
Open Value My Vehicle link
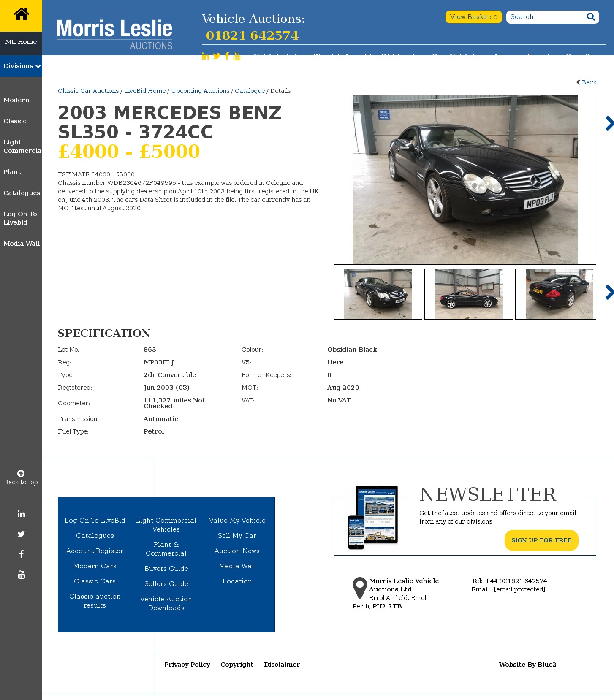[x=237, y=521]
